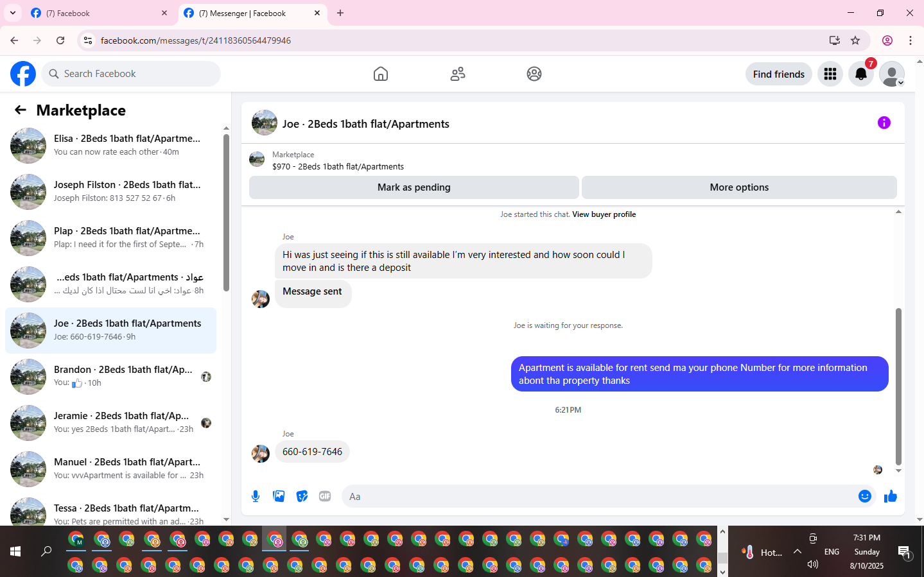Select the Joe conversation in the list

(x=110, y=331)
